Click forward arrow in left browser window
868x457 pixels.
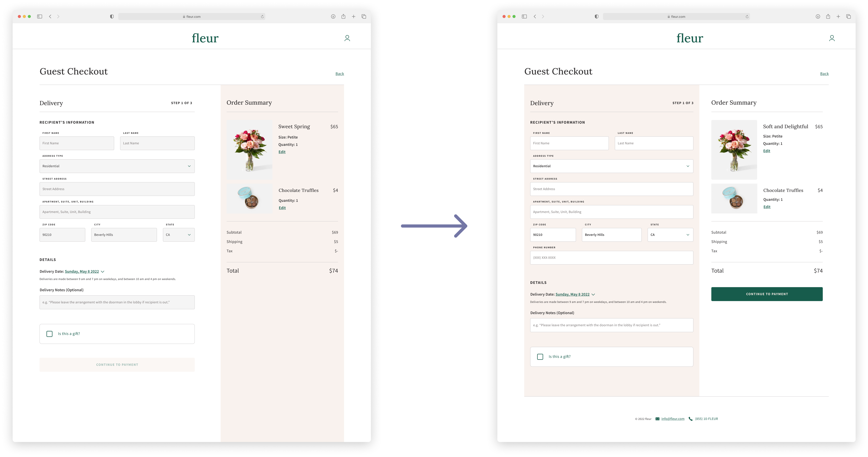pyautogui.click(x=58, y=16)
